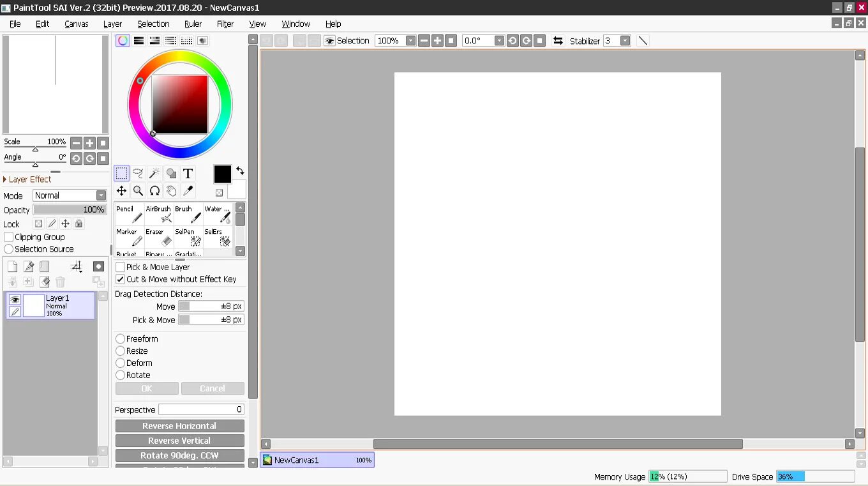
Task: Switch to the NewCanvas1 document tab
Action: coord(317,460)
